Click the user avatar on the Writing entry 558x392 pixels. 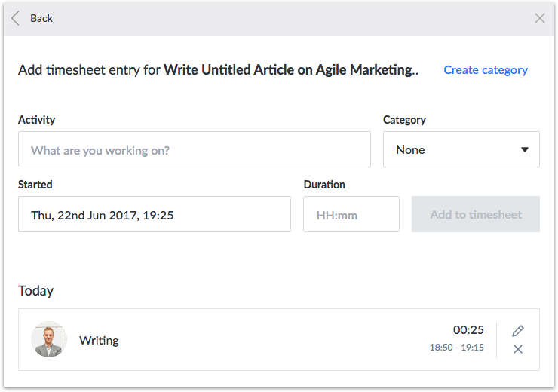pos(49,340)
